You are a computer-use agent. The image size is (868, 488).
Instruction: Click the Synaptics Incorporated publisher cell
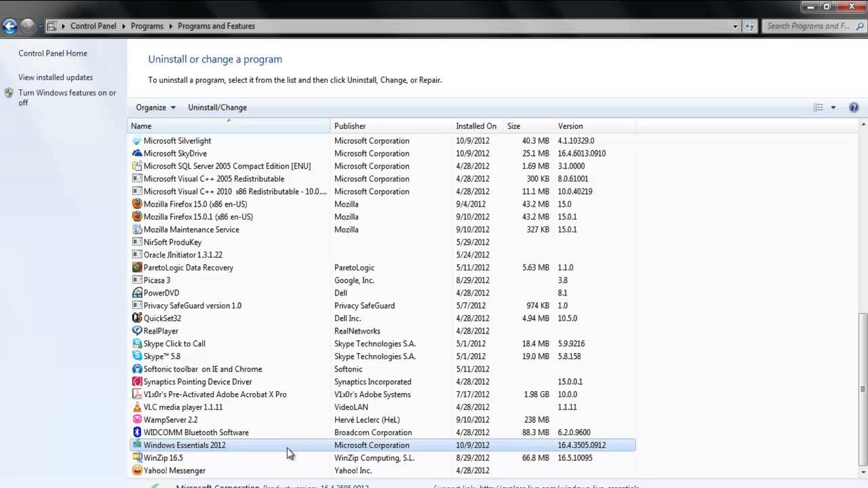[373, 382]
